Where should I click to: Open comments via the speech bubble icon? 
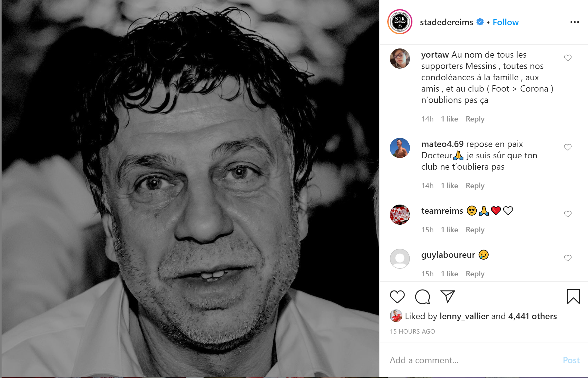click(x=422, y=297)
